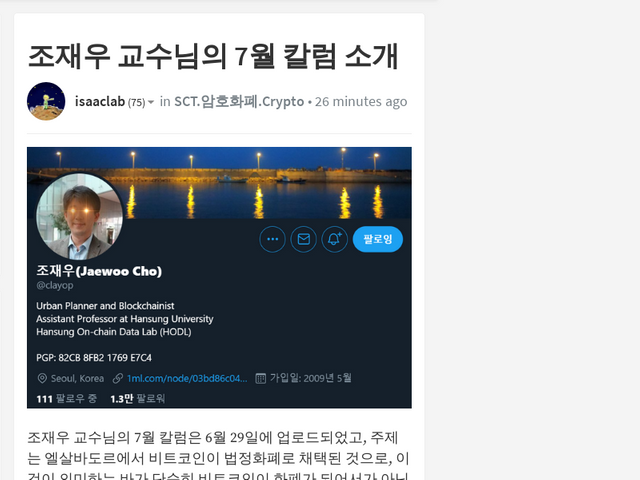Click the post title 조재우 교수님의 7월 칼럼 소개
640x480 pixels.
[x=213, y=56]
